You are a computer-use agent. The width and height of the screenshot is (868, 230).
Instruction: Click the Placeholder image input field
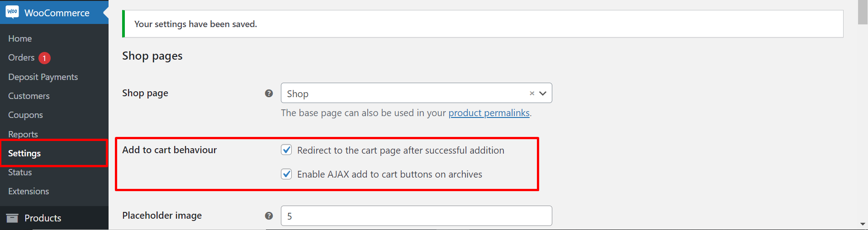click(416, 216)
